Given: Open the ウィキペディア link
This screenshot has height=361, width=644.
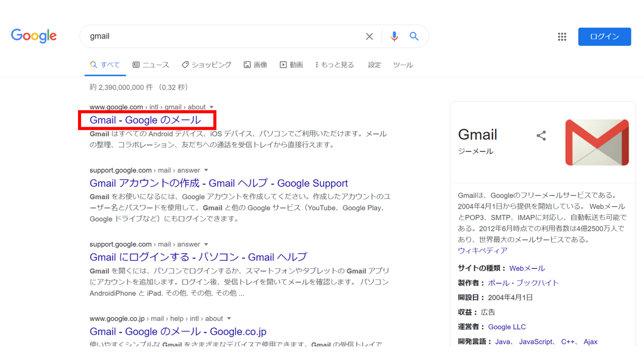Looking at the screenshot, I should 482,250.
